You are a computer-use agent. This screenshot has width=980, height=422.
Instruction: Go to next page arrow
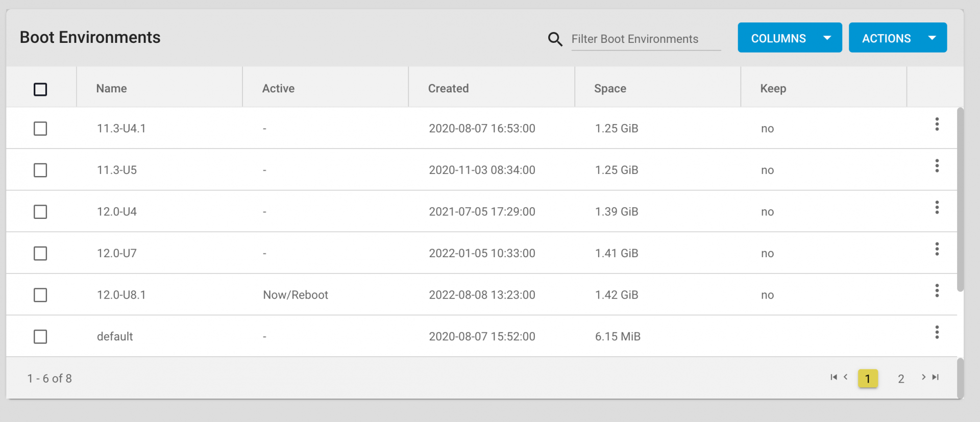point(923,377)
